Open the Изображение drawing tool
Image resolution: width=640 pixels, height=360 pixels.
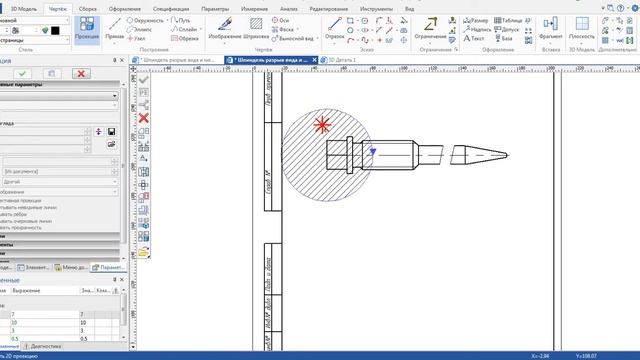click(x=224, y=29)
